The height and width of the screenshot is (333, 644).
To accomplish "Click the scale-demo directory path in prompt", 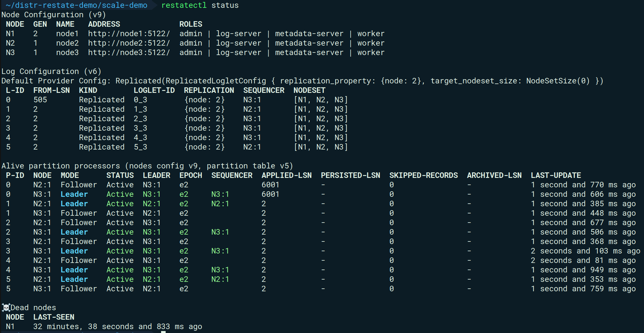I will [x=76, y=5].
